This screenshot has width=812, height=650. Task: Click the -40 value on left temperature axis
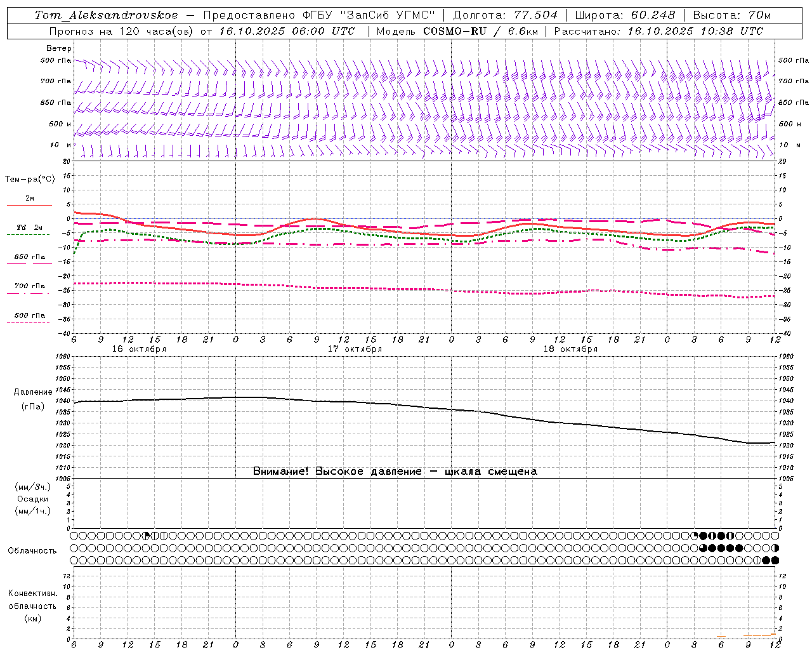pyautogui.click(x=65, y=333)
